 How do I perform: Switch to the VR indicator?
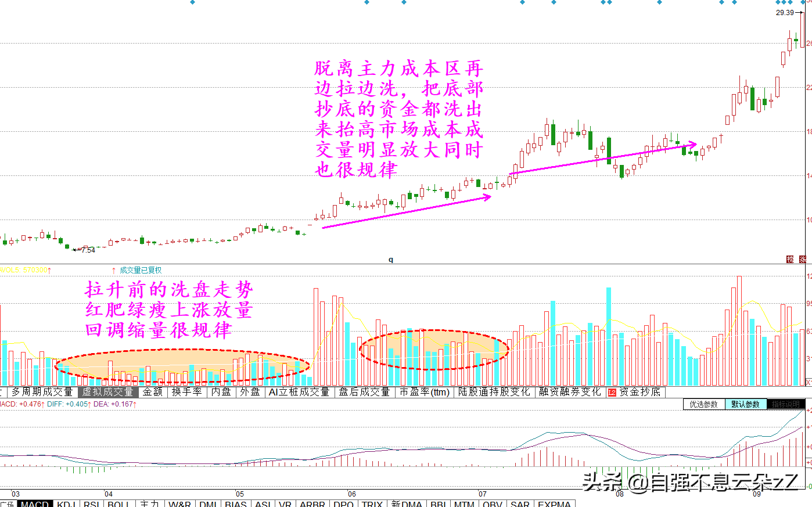tap(285, 504)
